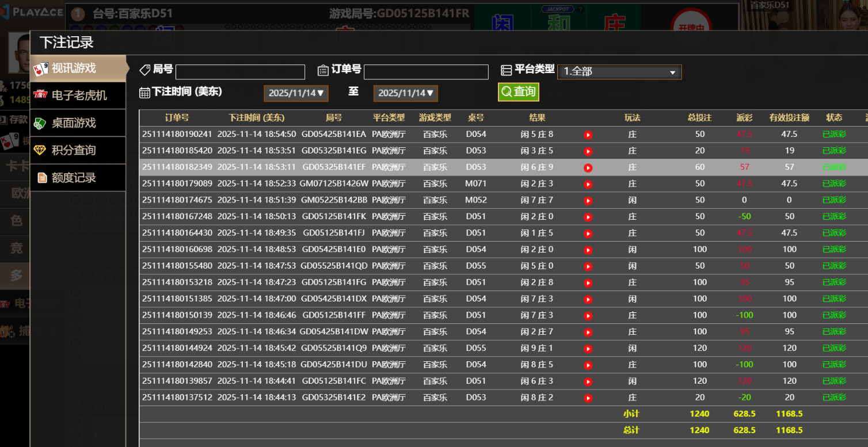The height and width of the screenshot is (447, 868).
Task: Click the table games dice icon
Action: (x=40, y=123)
